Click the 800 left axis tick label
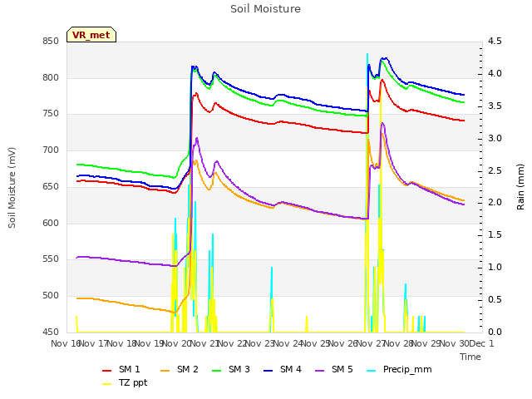Image resolution: width=532 pixels, height=399 pixels. pyautogui.click(x=51, y=77)
